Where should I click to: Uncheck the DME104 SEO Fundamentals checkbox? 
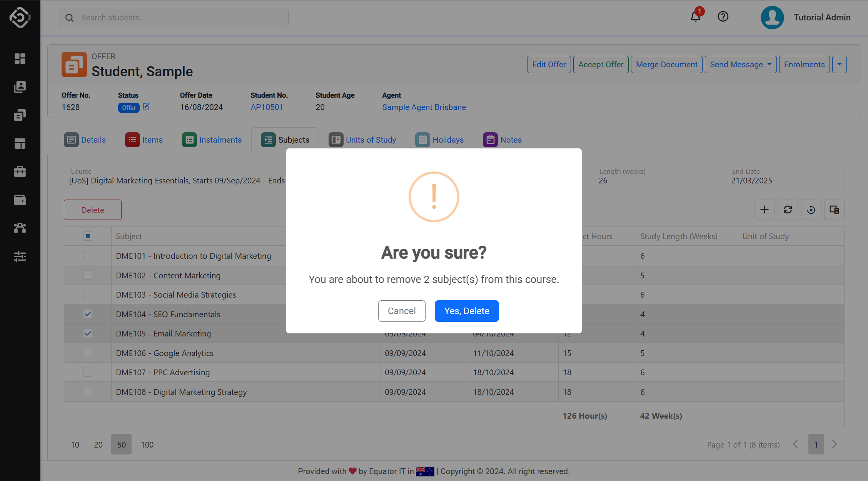[88, 314]
